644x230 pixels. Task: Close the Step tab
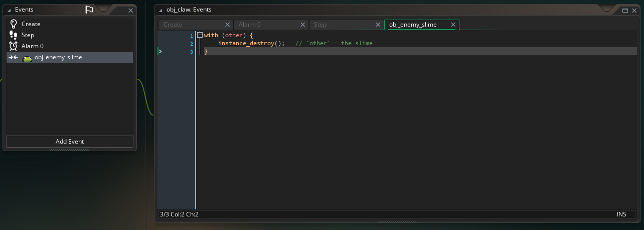coord(378,25)
